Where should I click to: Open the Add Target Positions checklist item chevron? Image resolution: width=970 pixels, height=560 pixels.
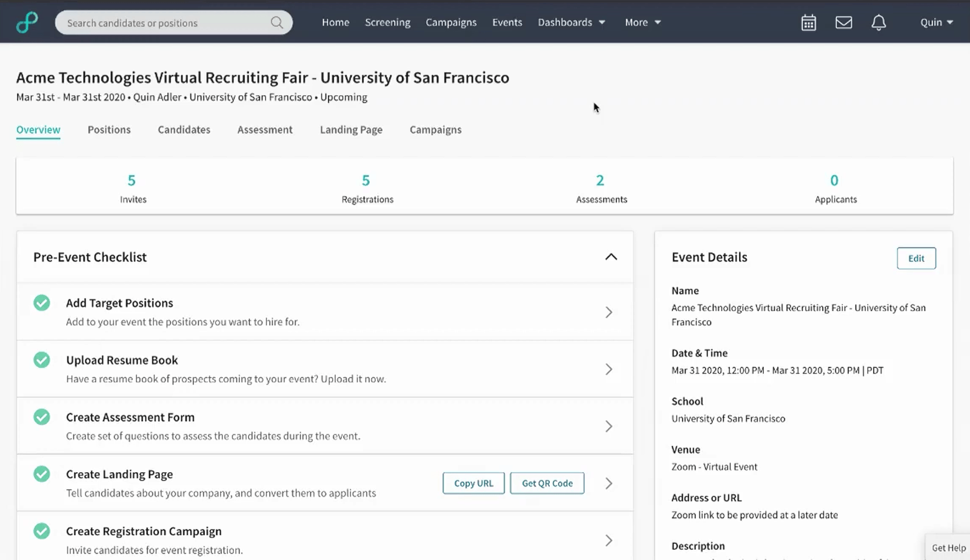pos(609,312)
